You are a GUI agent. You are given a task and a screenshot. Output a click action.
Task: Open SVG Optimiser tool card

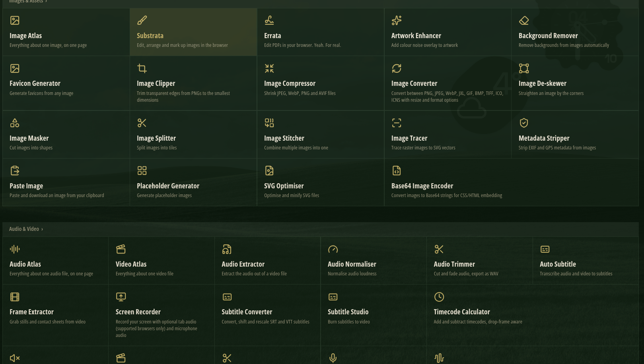(321, 182)
